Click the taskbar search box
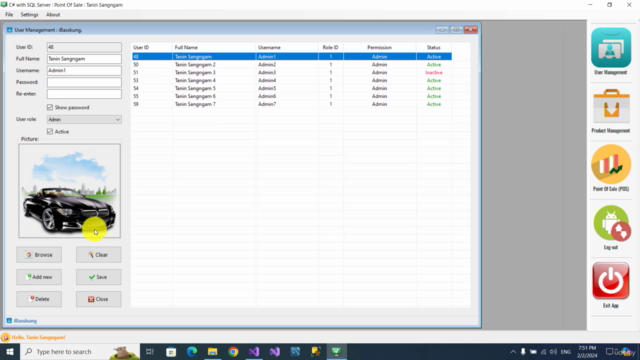Viewport: 640px width, 360px height. (80, 351)
